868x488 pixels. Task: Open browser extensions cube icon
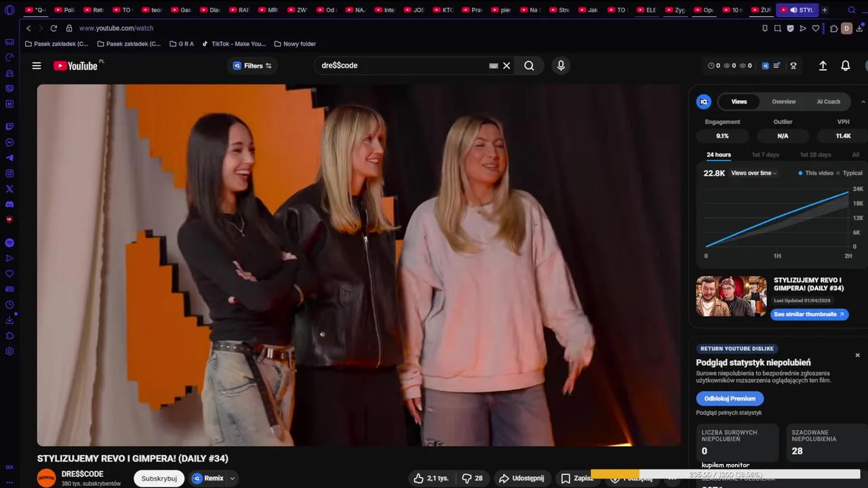point(834,28)
